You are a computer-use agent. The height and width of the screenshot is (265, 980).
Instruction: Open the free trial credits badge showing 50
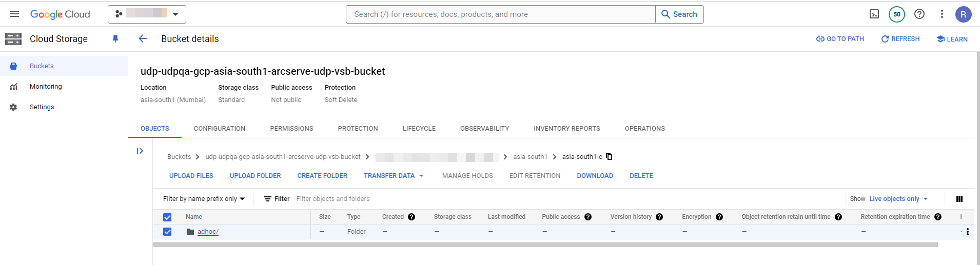[897, 14]
